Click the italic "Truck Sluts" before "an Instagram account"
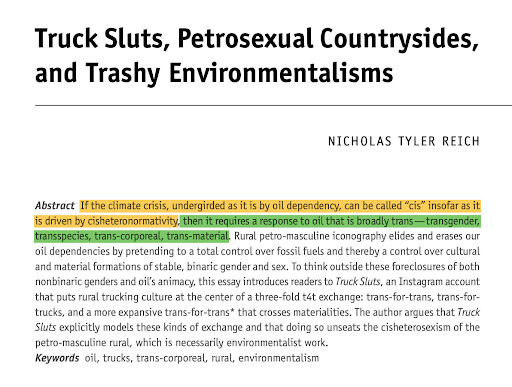 358,282
